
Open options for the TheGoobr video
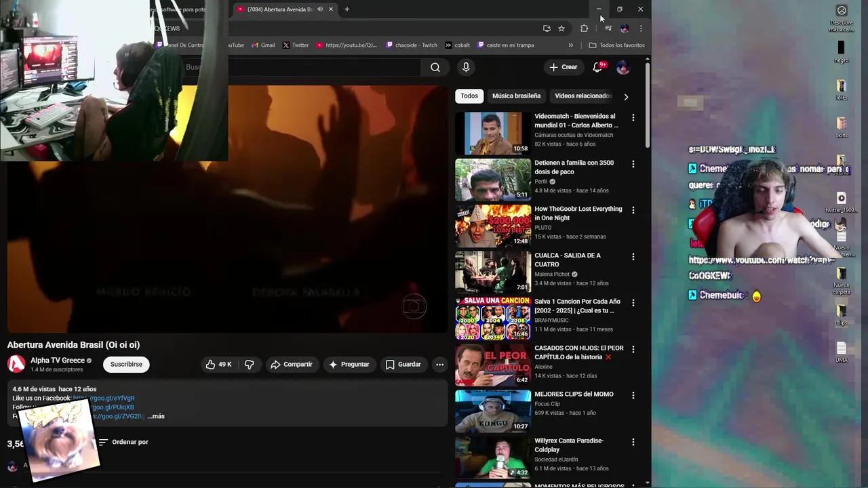pyautogui.click(x=633, y=210)
